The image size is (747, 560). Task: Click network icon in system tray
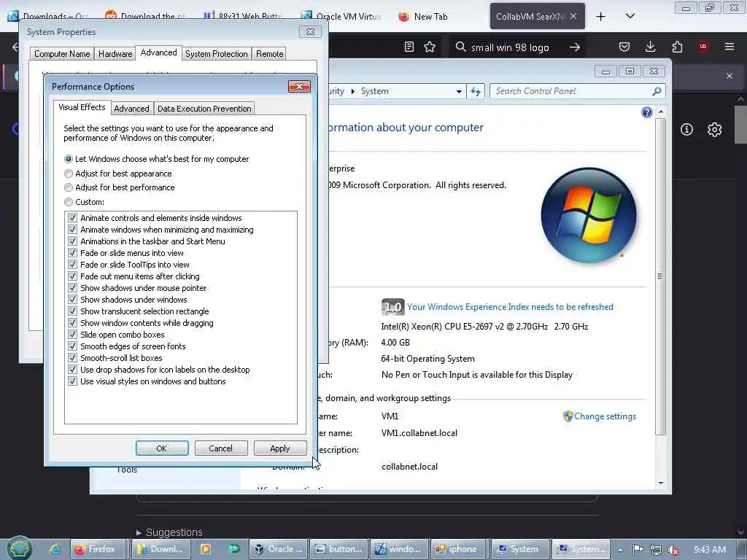click(x=656, y=550)
